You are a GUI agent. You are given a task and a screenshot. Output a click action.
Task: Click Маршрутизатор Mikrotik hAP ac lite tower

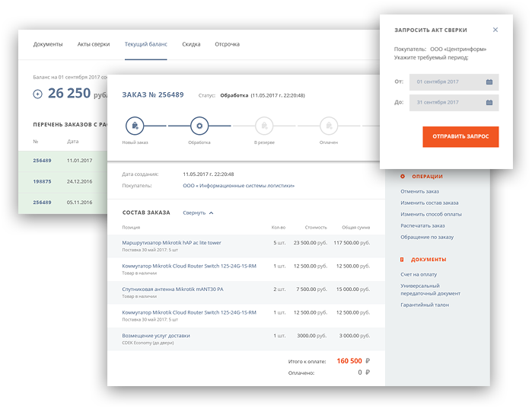tap(172, 243)
